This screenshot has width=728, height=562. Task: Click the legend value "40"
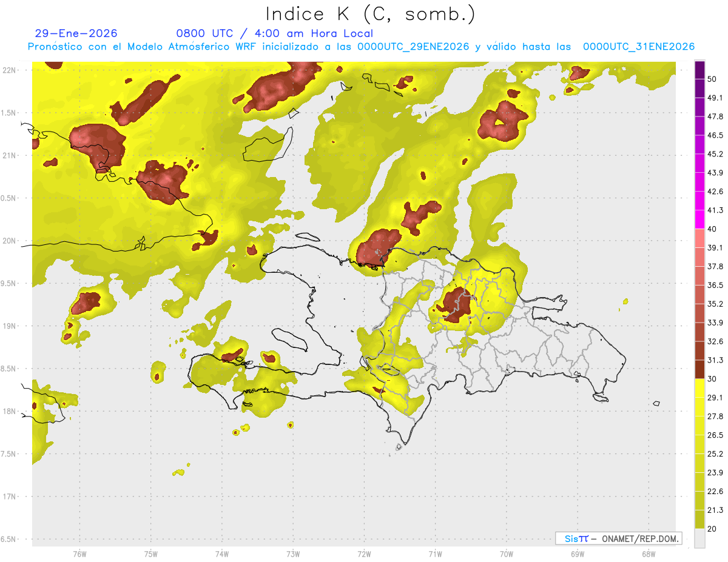713,229
